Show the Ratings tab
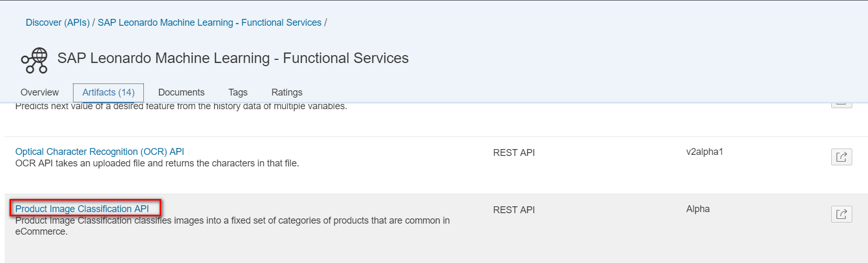Screen dimensions: 868x263 click(x=287, y=92)
